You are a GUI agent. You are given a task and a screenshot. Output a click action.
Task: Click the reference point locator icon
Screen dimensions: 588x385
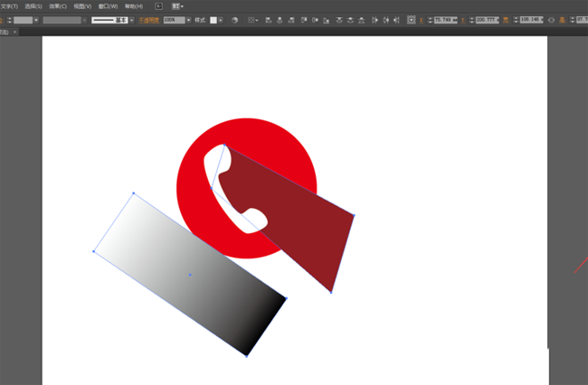pos(412,20)
